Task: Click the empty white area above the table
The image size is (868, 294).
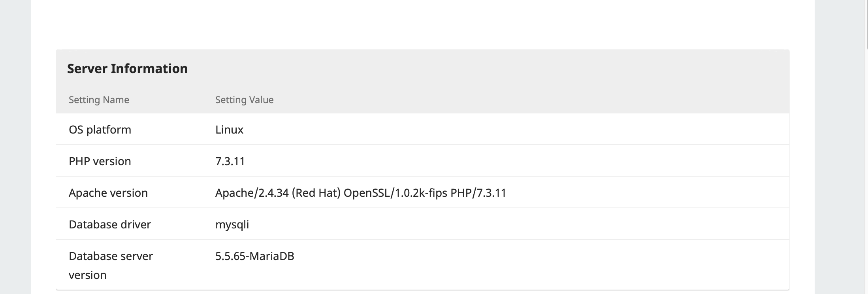Action: tap(423, 24)
